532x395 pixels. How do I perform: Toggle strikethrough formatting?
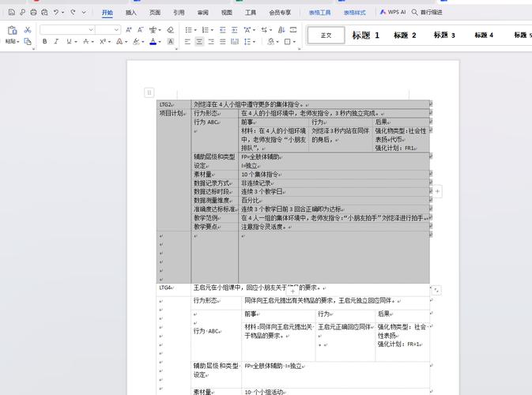click(x=86, y=41)
